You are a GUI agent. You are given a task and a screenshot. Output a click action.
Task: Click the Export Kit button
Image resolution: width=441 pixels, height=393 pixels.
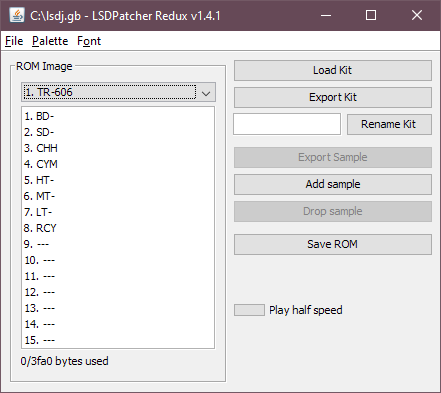coord(333,97)
